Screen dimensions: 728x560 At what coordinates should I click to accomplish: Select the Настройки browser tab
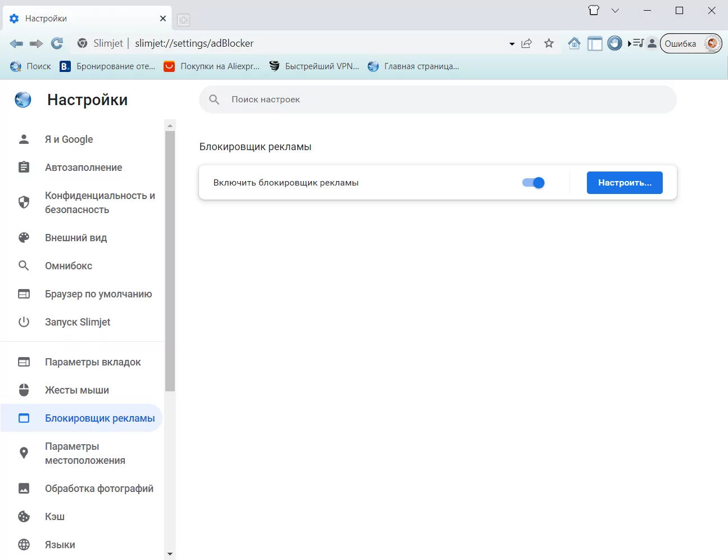tap(87, 19)
